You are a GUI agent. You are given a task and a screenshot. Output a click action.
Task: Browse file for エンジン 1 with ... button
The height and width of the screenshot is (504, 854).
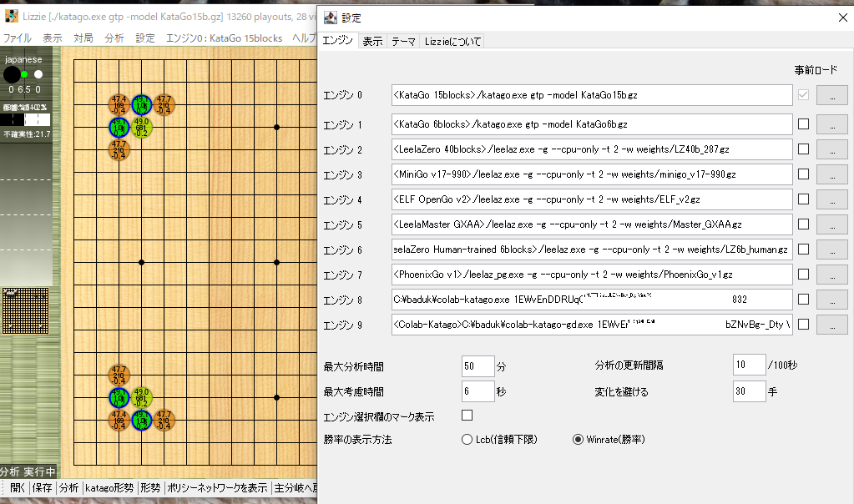pyautogui.click(x=831, y=124)
